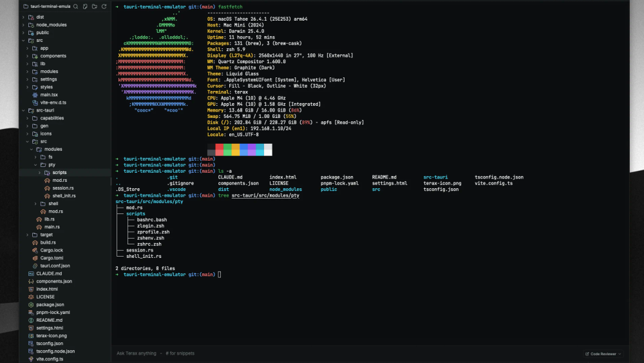Expand the target folder chevron
This screenshot has height=363, width=644.
tap(28, 235)
